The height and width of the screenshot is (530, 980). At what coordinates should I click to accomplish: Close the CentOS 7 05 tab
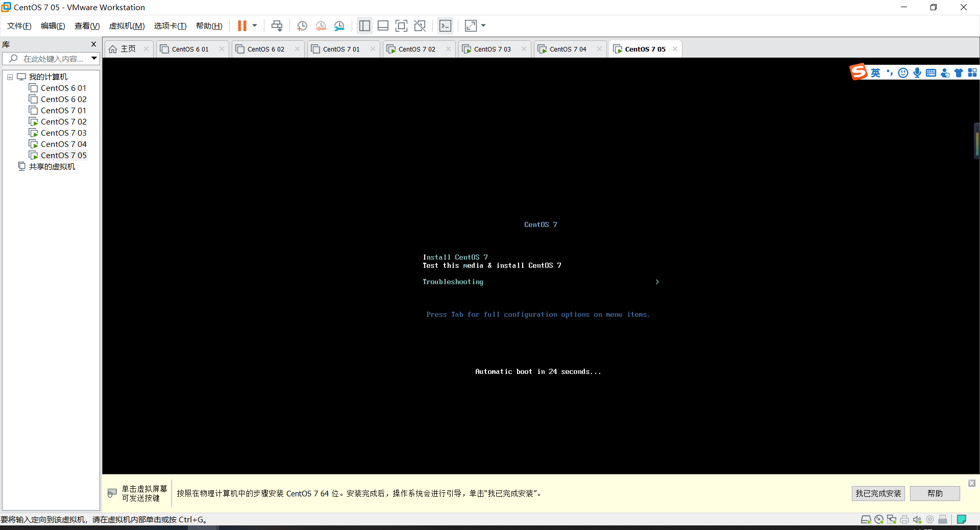click(675, 49)
